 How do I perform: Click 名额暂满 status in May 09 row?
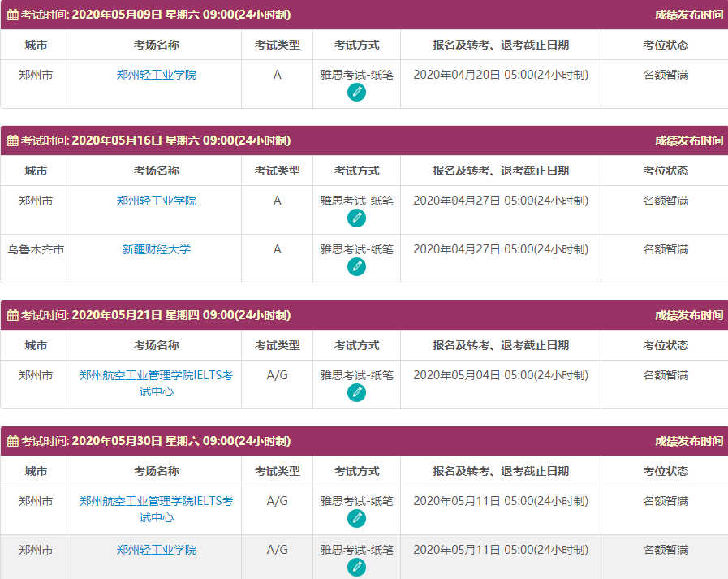666,75
